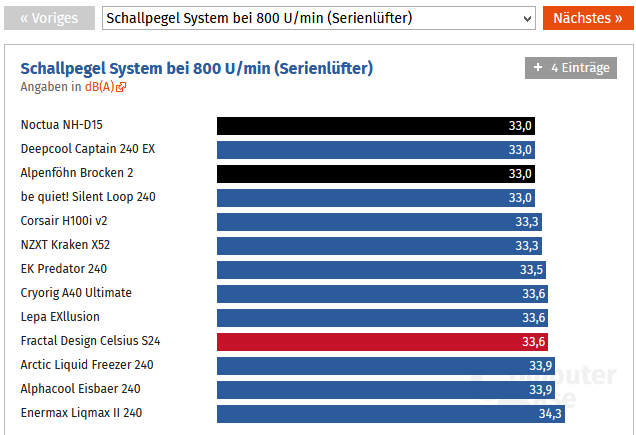
Task: Click the Lepa EXllusion label
Action: point(60,317)
